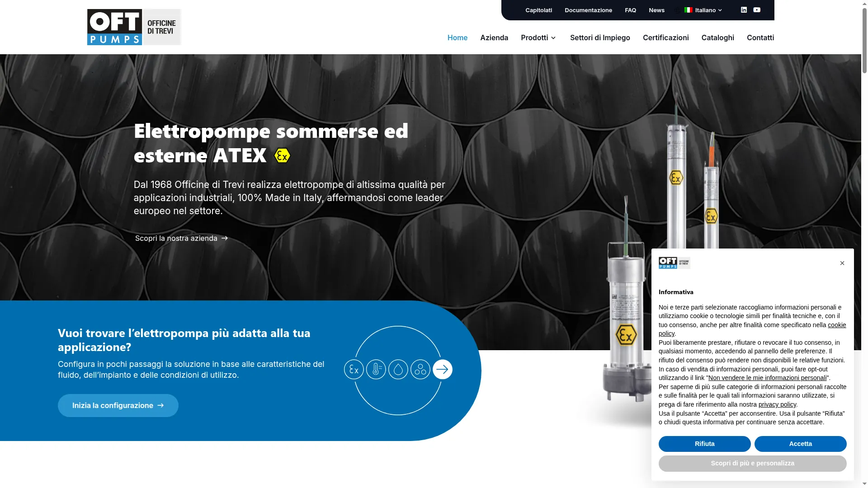
Task: Click 'Scopri di più e personalizza' button
Action: tap(753, 463)
